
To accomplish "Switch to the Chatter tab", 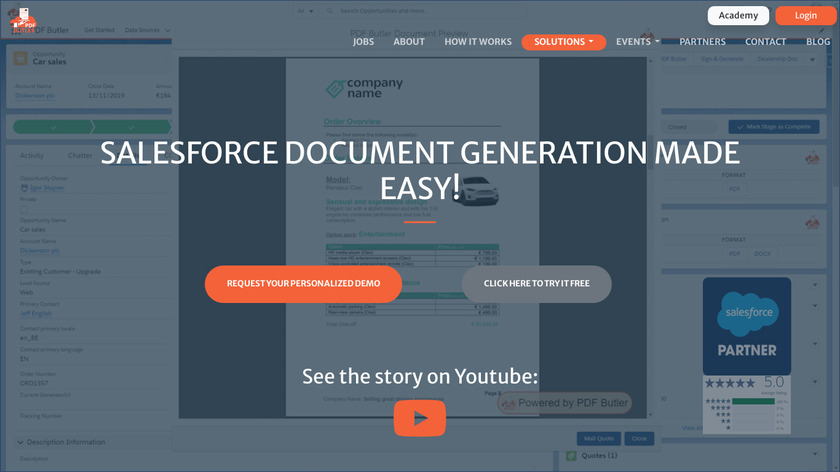I will (80, 155).
